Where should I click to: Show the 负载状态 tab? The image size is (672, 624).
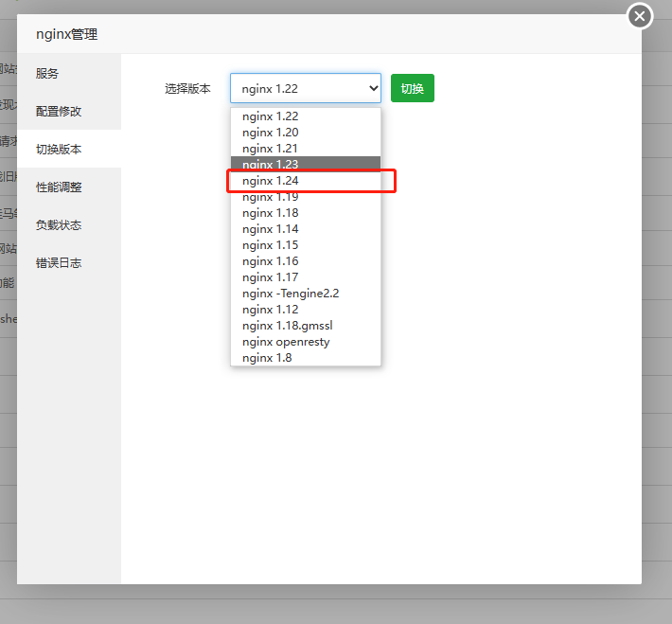69,224
